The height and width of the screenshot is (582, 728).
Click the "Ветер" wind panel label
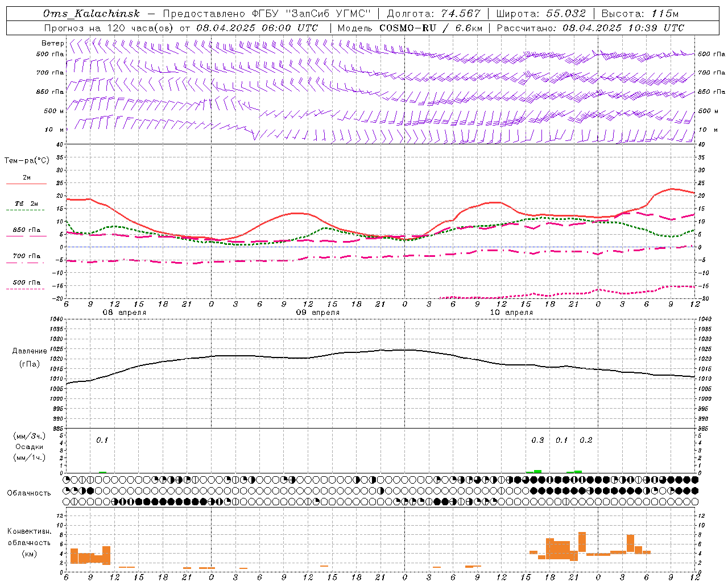pyautogui.click(x=52, y=43)
